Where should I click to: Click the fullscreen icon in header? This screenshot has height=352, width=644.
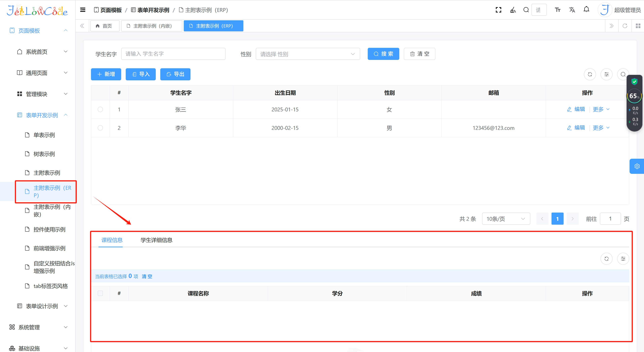[498, 10]
